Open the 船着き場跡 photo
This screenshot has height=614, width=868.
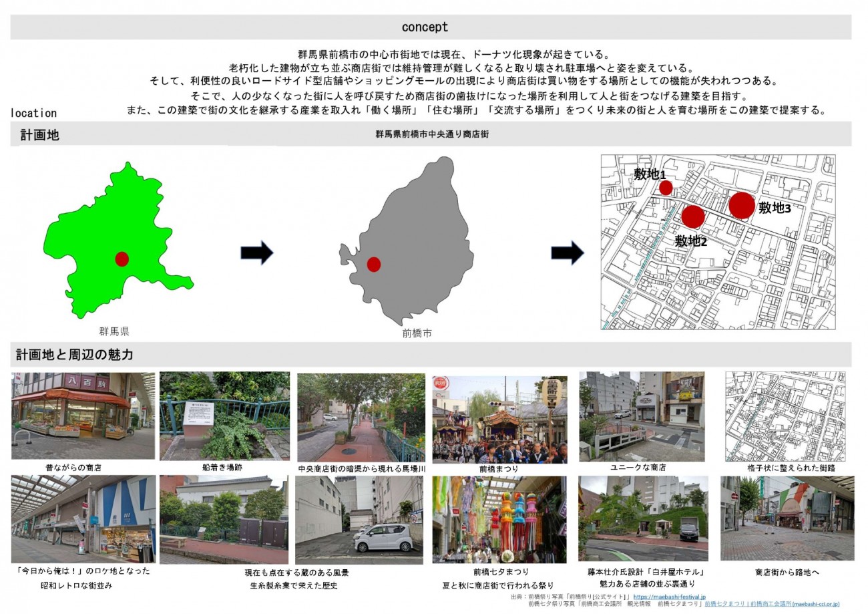pos(224,416)
